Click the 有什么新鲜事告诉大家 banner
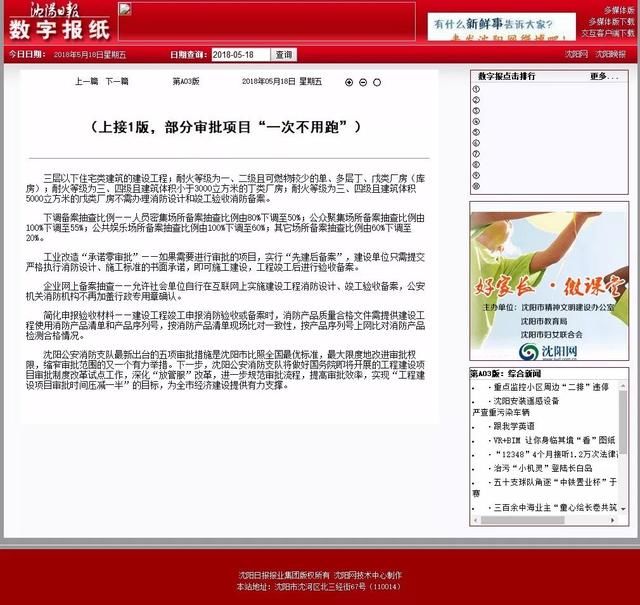This screenshot has width=640, height=605. pos(502,27)
